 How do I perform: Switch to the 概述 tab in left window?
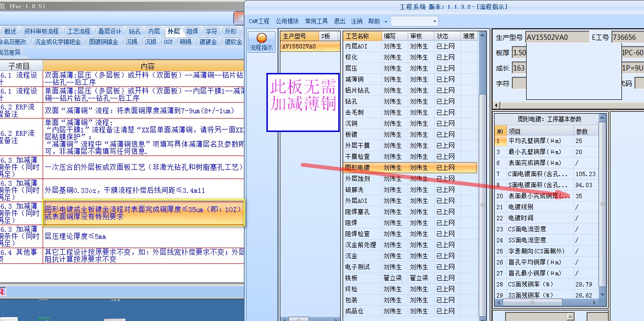pyautogui.click(x=10, y=31)
